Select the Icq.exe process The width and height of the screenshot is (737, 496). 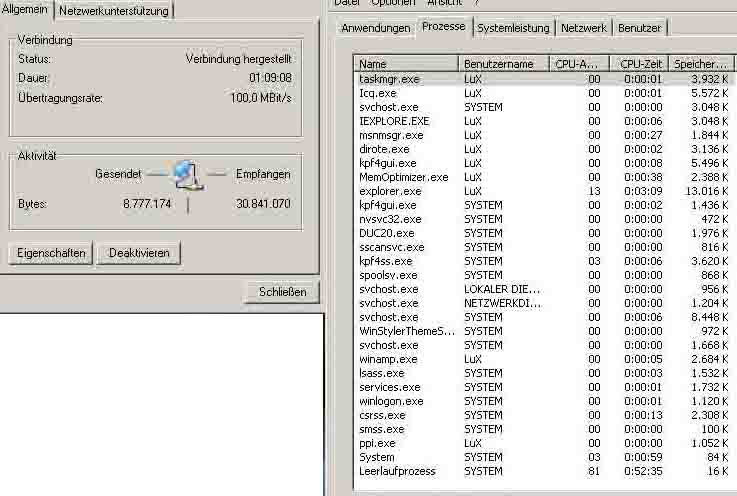pyautogui.click(x=543, y=93)
